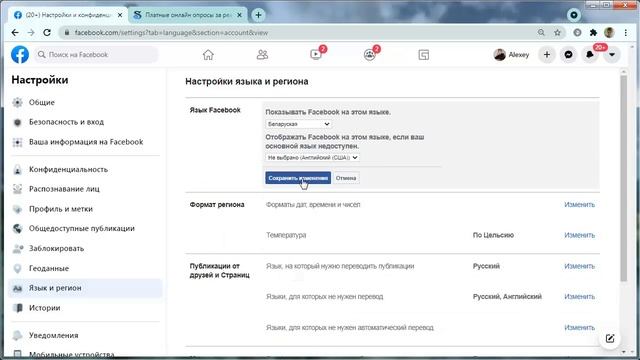Viewport: 640px width, 360px height.
Task: Click the Язык Facebook label
Action: point(215,110)
